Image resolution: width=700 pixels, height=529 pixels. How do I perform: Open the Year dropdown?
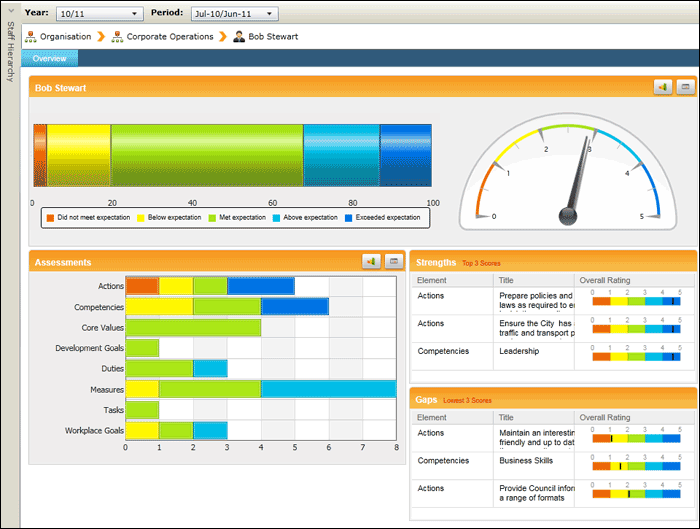(x=135, y=14)
